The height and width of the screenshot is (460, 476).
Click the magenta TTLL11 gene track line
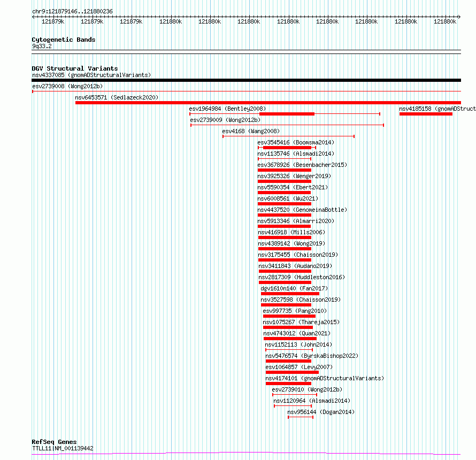[246, 454]
